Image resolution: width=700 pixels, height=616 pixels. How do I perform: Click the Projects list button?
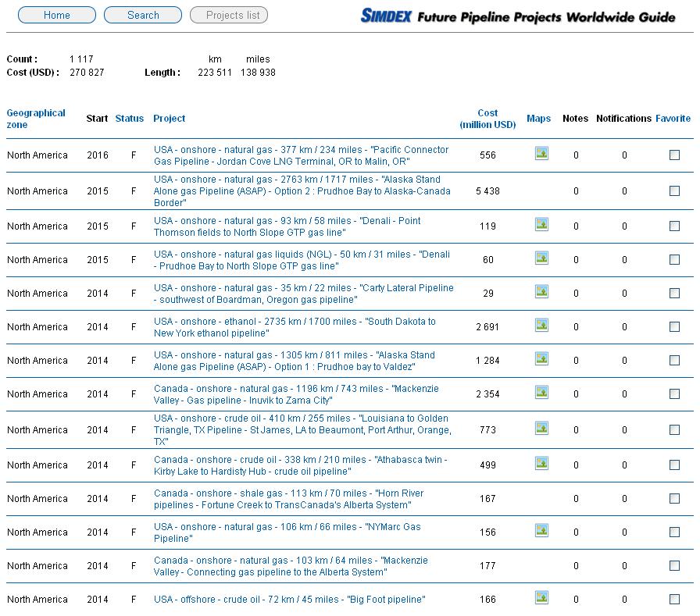click(229, 15)
